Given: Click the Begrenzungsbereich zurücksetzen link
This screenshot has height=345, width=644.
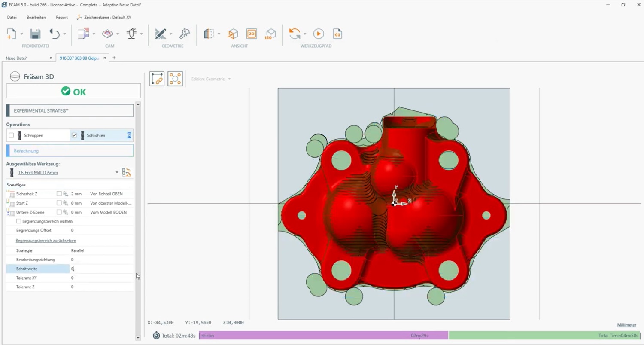Looking at the screenshot, I should tap(46, 241).
